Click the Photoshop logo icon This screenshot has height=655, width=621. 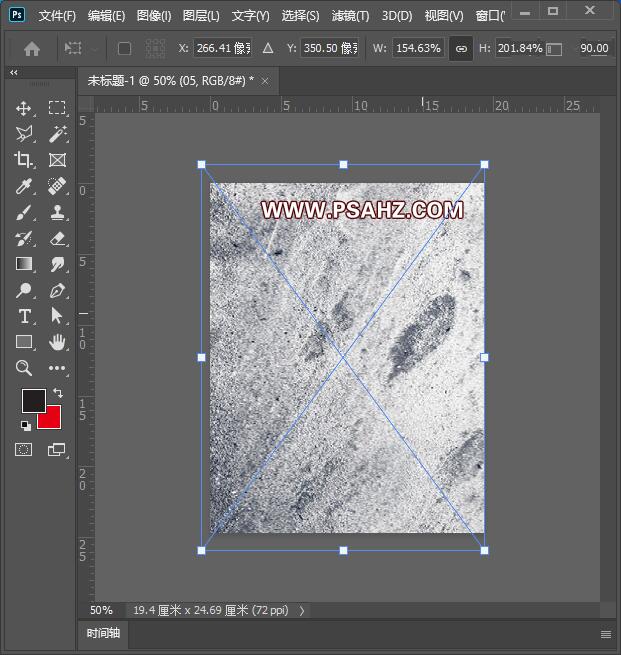(x=17, y=15)
